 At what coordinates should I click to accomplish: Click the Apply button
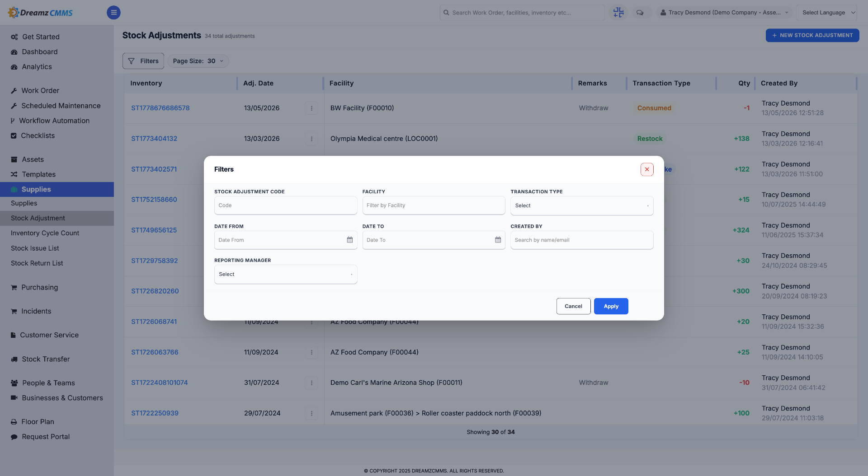[x=611, y=306]
